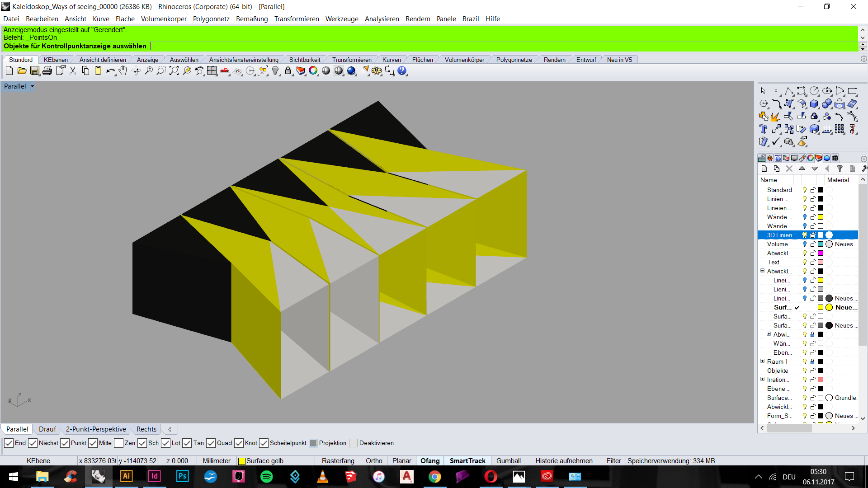Select the Polyline drawing tool
868x488 pixels.
click(788, 91)
